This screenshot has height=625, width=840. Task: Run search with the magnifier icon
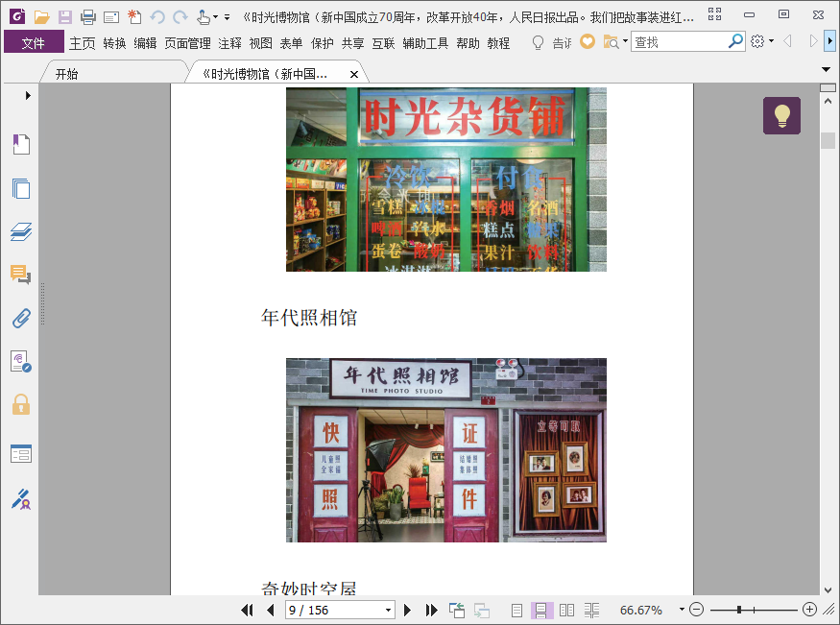pyautogui.click(x=736, y=41)
